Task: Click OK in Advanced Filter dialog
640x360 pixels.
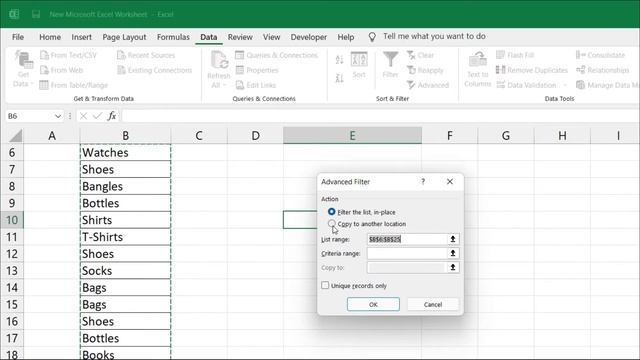Action: click(x=373, y=304)
